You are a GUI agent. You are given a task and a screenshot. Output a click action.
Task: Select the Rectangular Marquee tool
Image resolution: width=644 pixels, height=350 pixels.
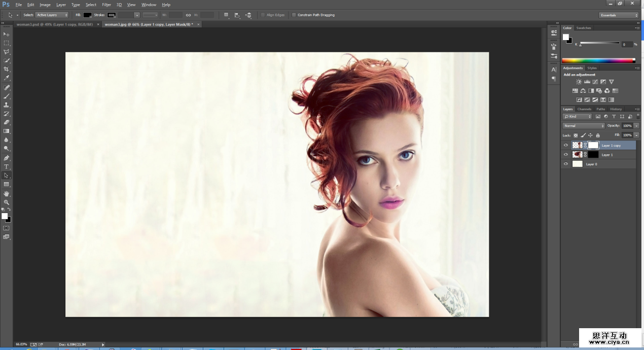coord(7,43)
